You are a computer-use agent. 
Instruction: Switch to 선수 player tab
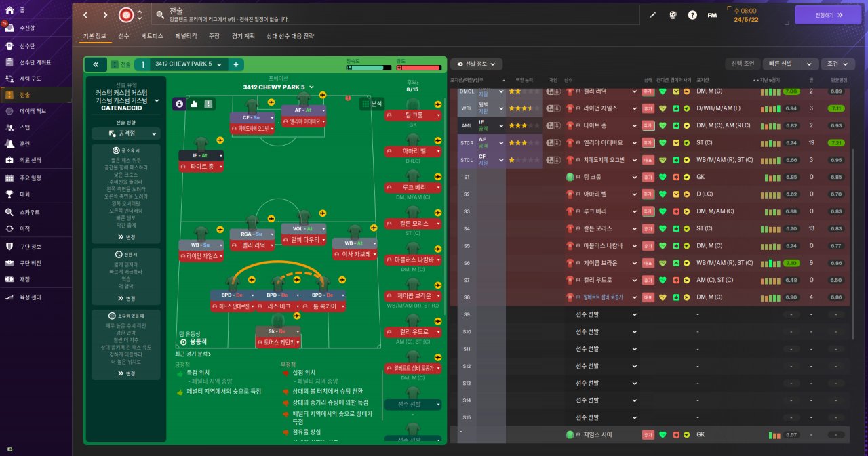click(123, 36)
